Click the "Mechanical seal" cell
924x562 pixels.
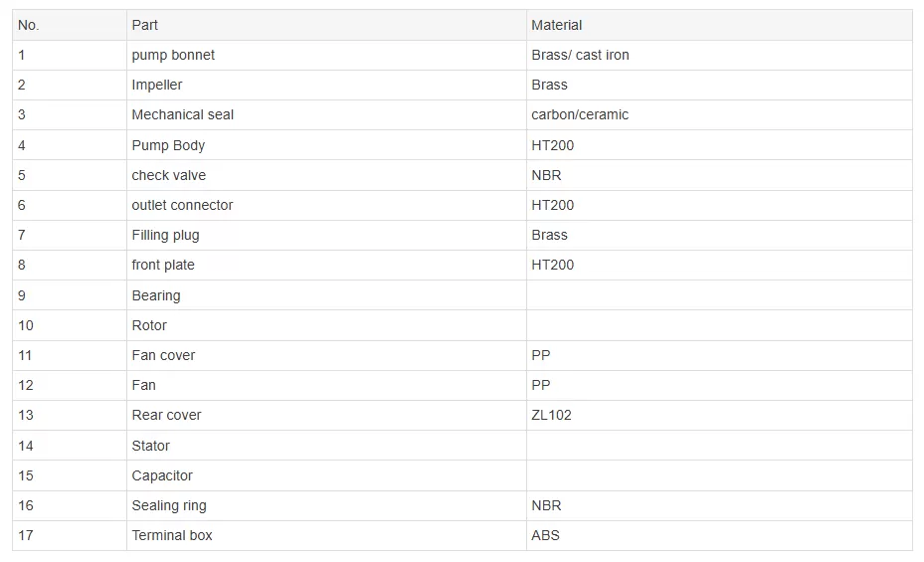click(183, 114)
